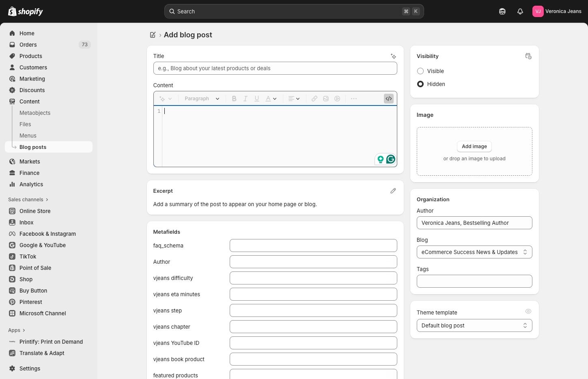Click the Shopify logo
Image resolution: width=588 pixels, height=379 pixels.
(26, 11)
